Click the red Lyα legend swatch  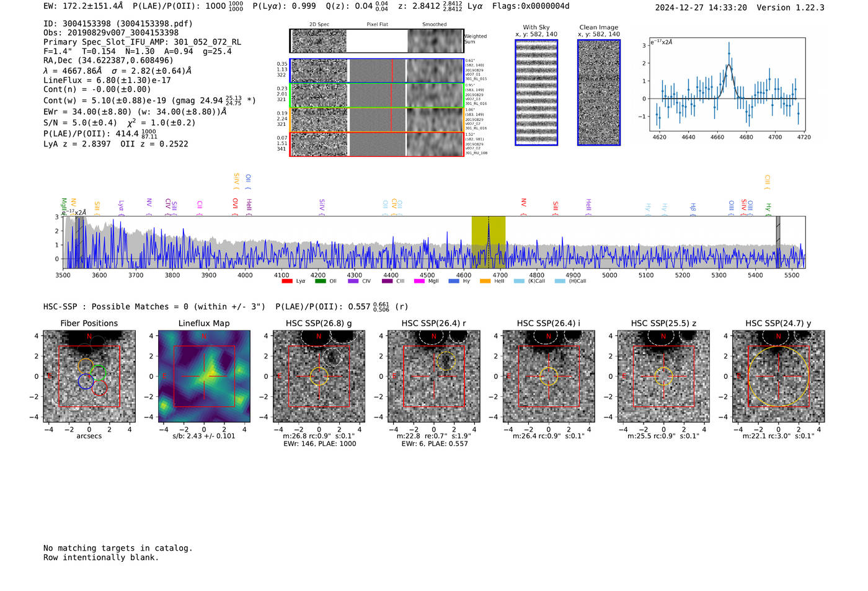click(x=287, y=281)
